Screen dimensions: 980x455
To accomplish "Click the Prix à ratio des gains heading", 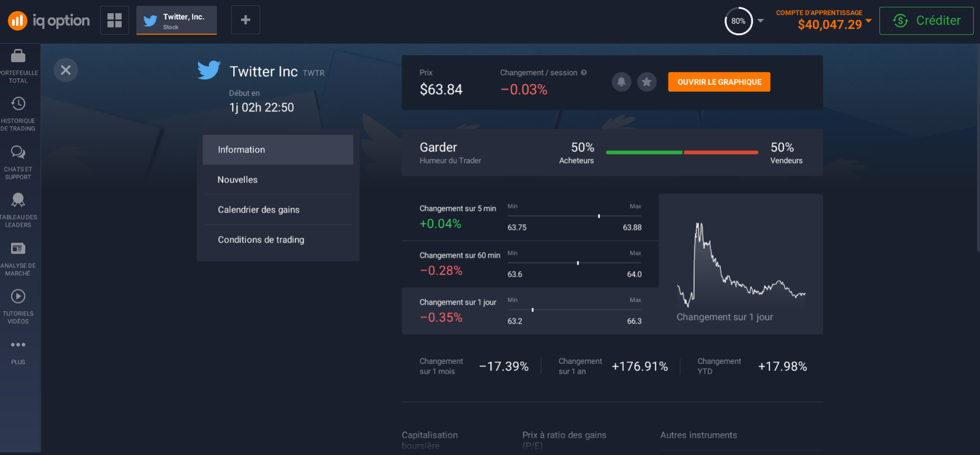I will 564,440.
